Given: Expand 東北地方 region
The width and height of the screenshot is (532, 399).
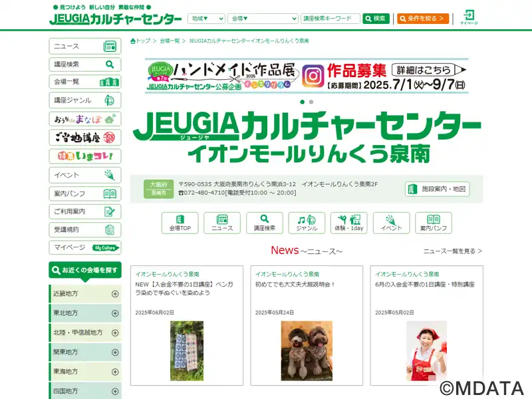Looking at the screenshot, I should click(86, 313).
